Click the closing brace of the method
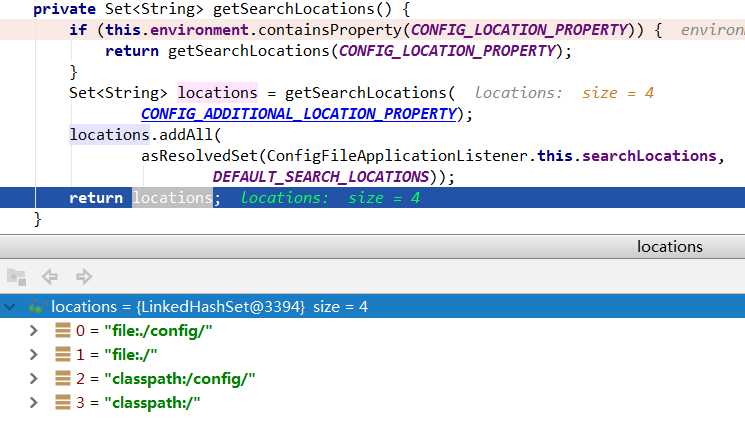 point(38,219)
